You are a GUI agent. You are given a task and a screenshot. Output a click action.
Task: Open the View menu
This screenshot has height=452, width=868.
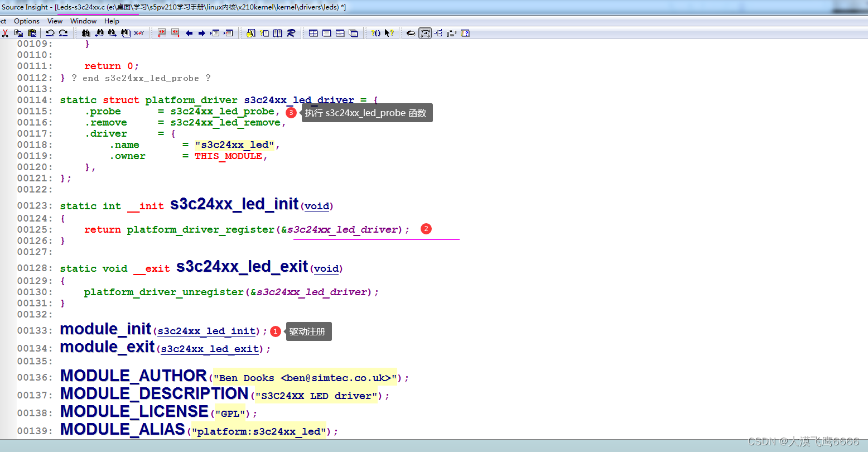[55, 21]
